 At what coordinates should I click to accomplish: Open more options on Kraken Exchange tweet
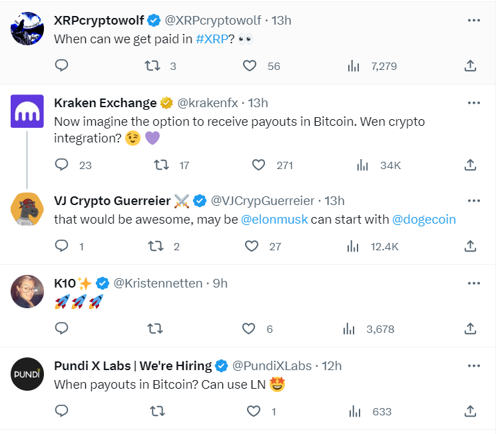(x=474, y=103)
